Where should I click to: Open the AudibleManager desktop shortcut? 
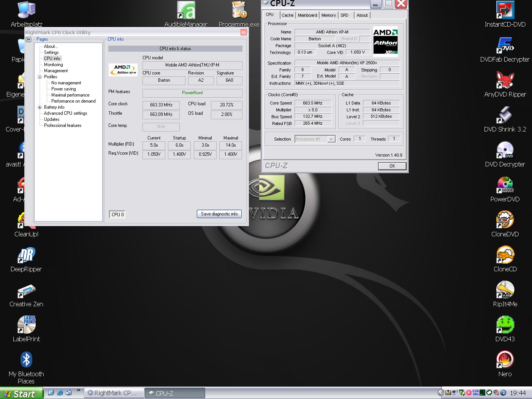(186, 11)
